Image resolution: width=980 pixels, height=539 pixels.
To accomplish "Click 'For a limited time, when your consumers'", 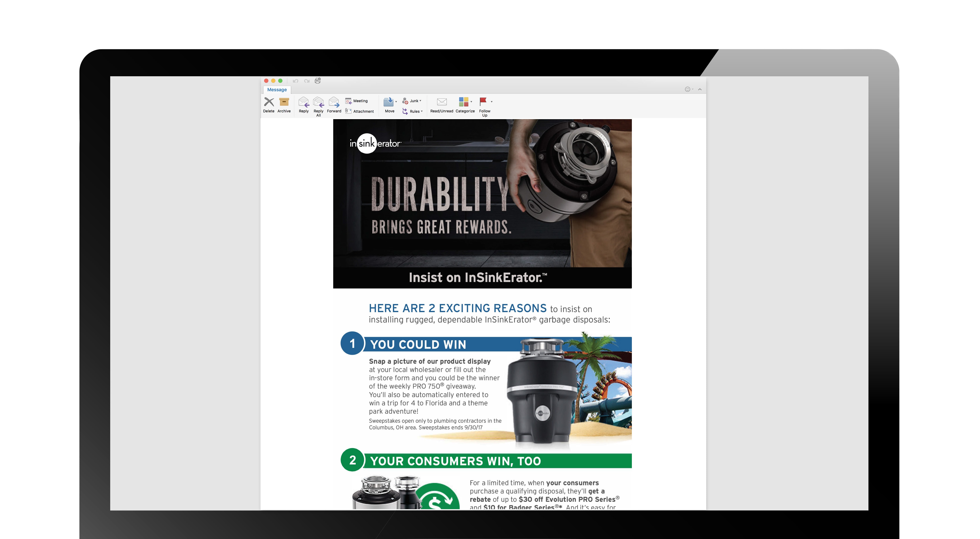I will tap(534, 483).
